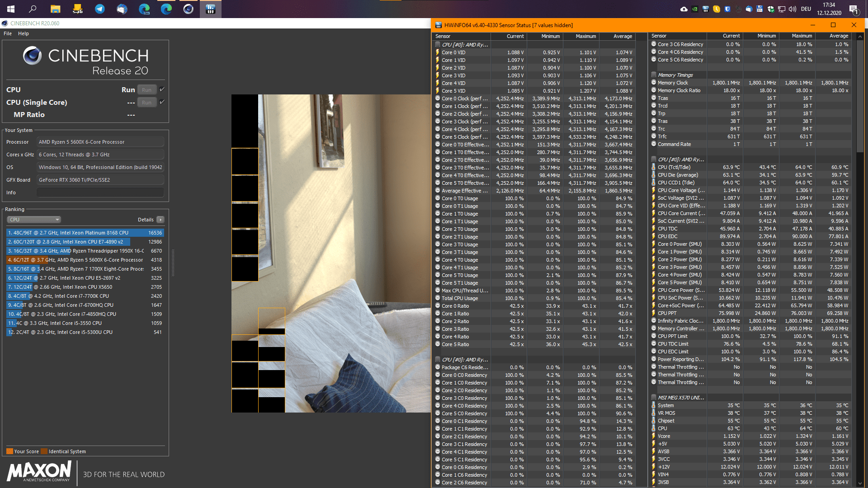Click into the Info text field
This screenshot has width=868, height=488.
(100, 192)
